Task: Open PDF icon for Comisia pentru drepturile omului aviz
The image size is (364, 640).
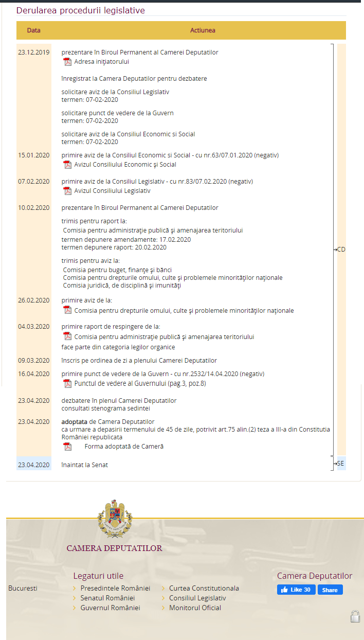Action: click(67, 310)
